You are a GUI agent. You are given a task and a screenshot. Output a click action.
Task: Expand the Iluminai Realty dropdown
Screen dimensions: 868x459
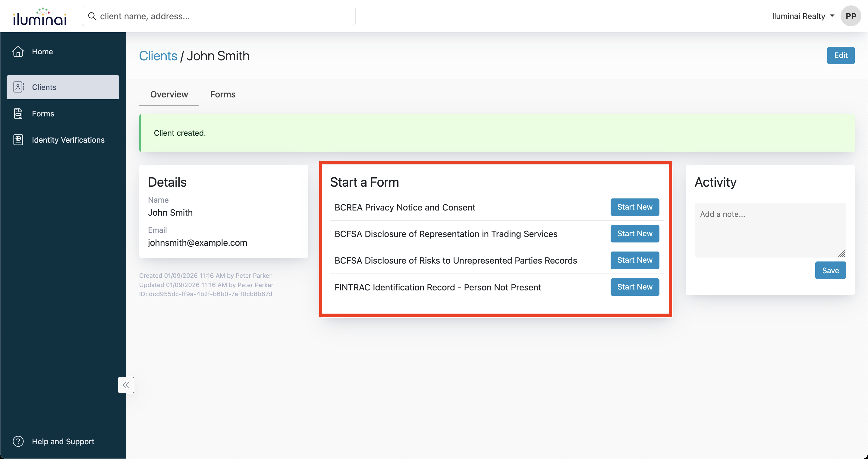(x=803, y=16)
